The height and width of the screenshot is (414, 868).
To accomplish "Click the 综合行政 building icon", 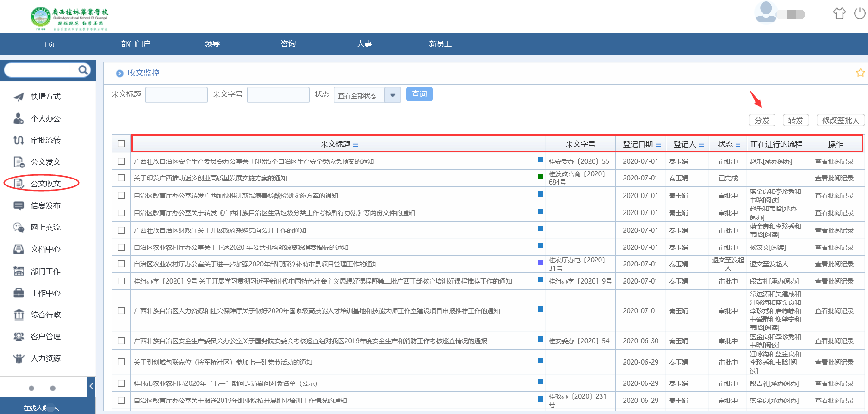I will click(19, 315).
